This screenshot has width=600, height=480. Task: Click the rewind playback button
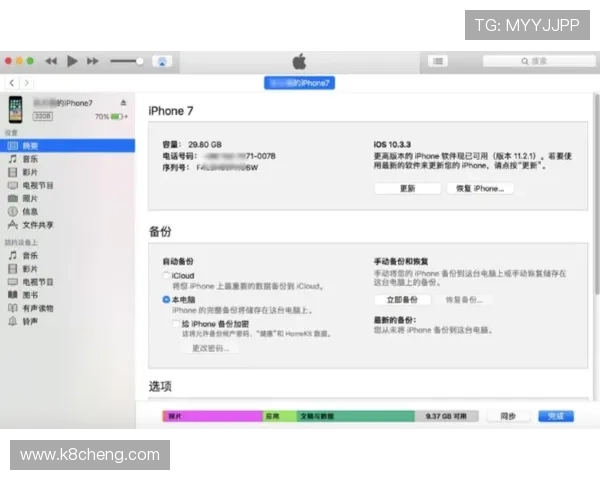51,61
